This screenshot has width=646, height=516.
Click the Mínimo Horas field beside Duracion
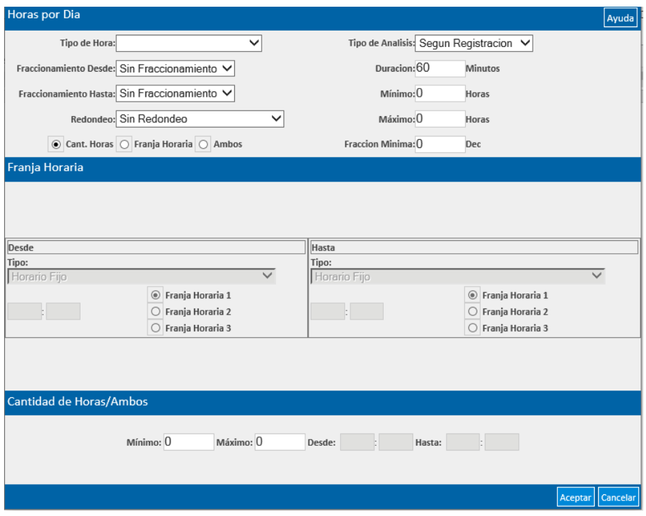click(440, 94)
